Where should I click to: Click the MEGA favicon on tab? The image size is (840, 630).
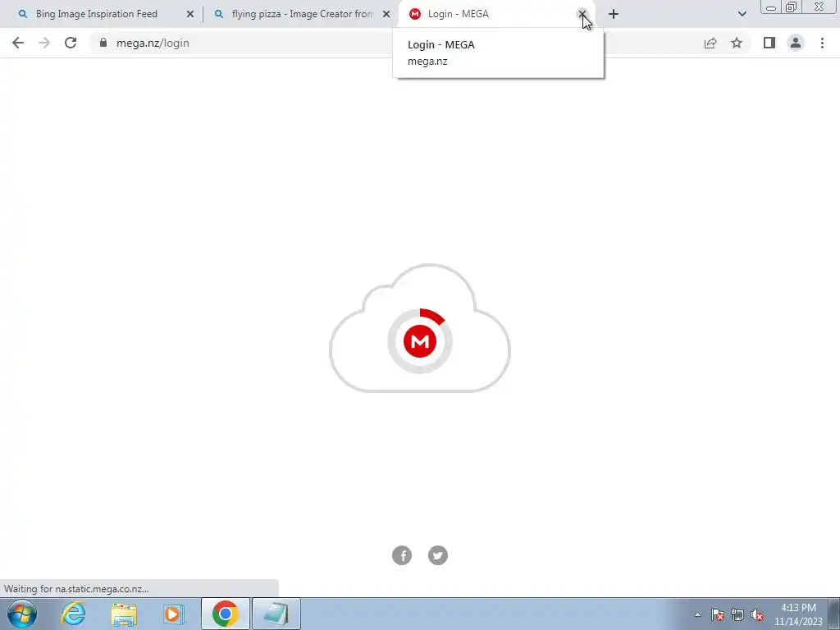(414, 14)
